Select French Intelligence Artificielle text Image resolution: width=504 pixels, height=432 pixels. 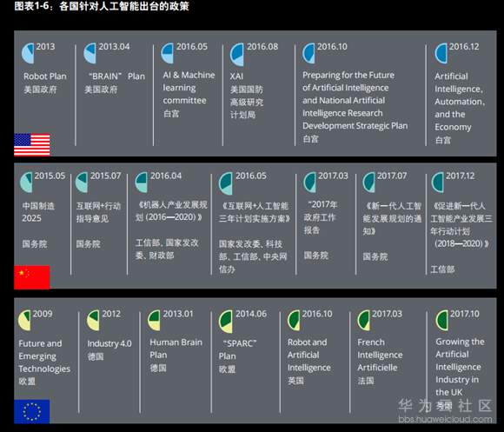coord(380,355)
